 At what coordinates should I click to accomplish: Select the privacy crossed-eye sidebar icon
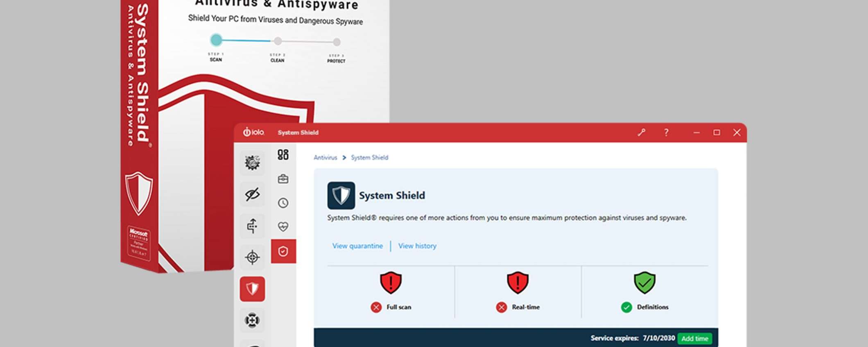click(252, 194)
